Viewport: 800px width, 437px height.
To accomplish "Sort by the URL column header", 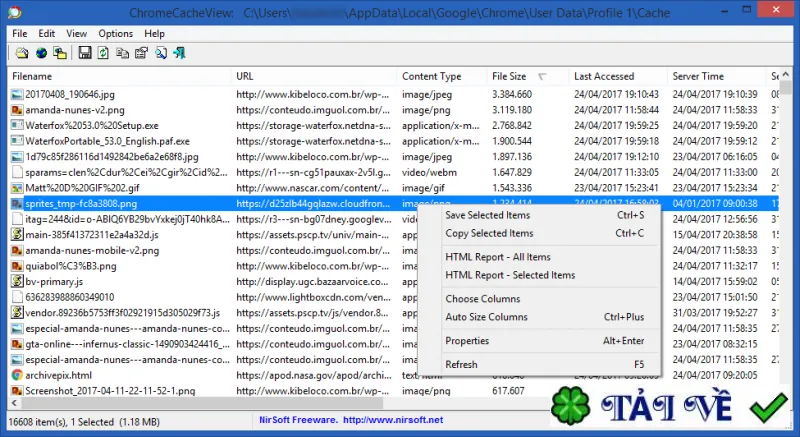I will (314, 76).
